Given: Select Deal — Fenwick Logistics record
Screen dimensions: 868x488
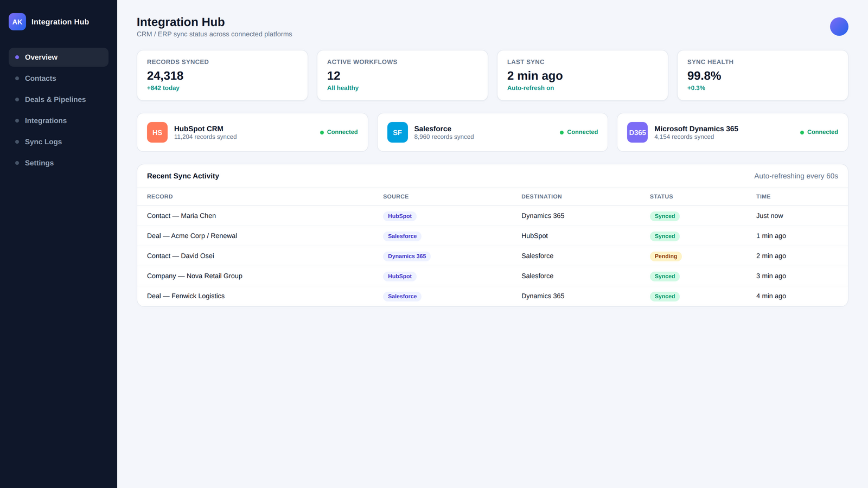Looking at the screenshot, I should (x=186, y=296).
